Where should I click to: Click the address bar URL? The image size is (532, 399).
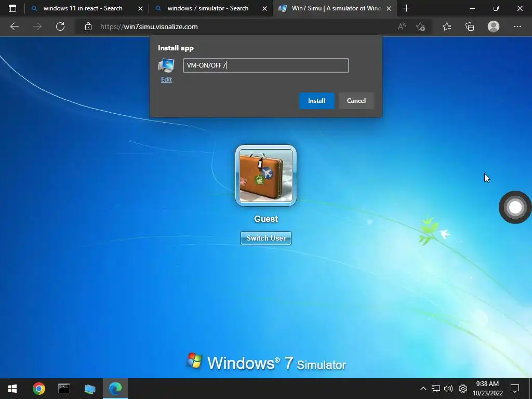[149, 26]
